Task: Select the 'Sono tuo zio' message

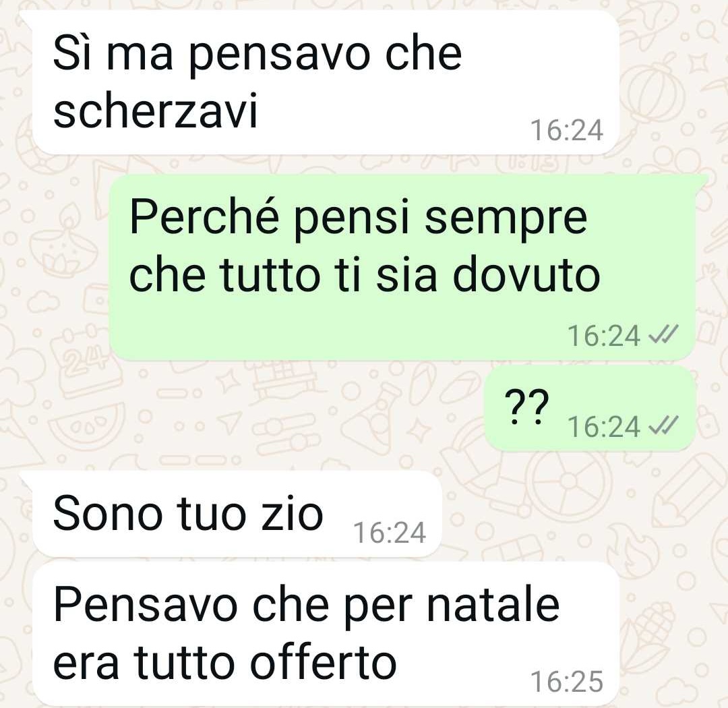Action: point(237,514)
